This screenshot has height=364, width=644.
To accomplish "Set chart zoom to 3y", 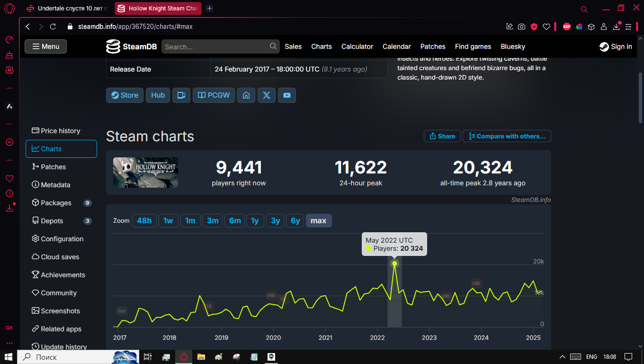I will (x=275, y=221).
